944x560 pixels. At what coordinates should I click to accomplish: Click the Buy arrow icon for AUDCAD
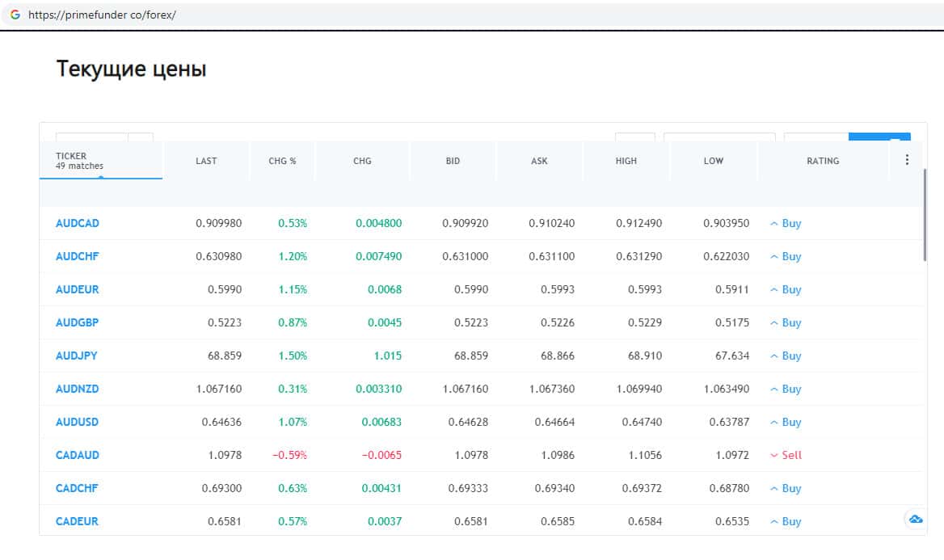[x=773, y=223]
